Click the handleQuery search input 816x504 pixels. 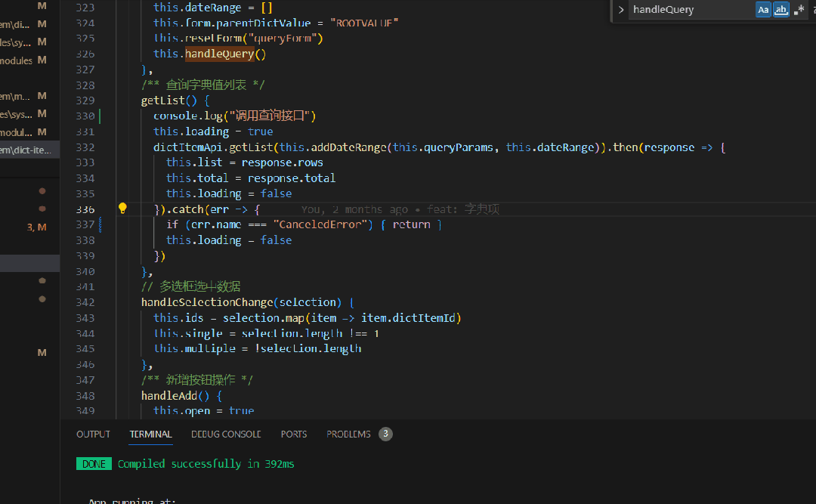691,10
